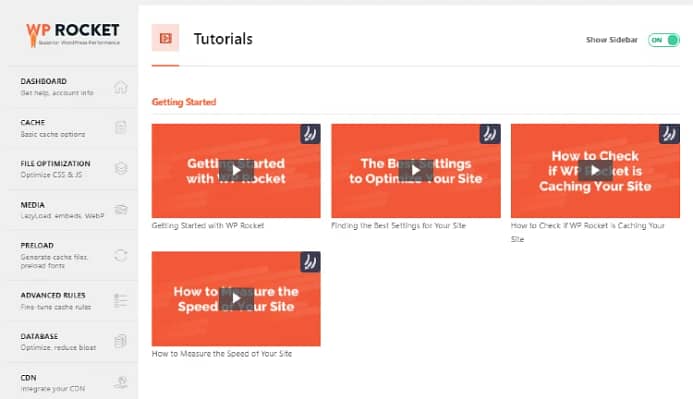693x399 pixels.
Task: Play the Best Settings to Optimize video
Action: pos(415,170)
